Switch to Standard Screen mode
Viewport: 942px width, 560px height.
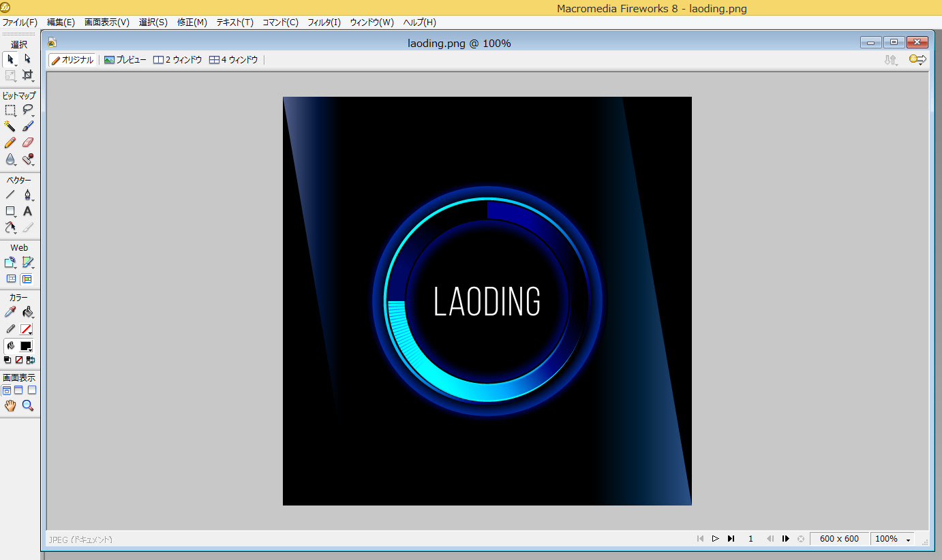pyautogui.click(x=7, y=390)
